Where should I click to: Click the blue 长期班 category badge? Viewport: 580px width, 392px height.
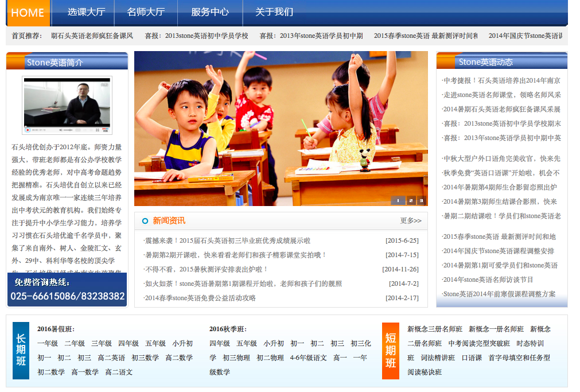[x=21, y=350]
